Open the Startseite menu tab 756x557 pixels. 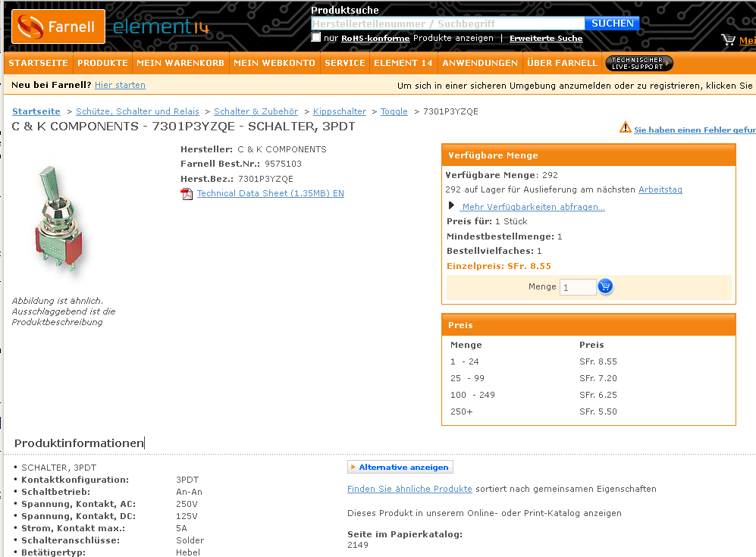[38, 63]
